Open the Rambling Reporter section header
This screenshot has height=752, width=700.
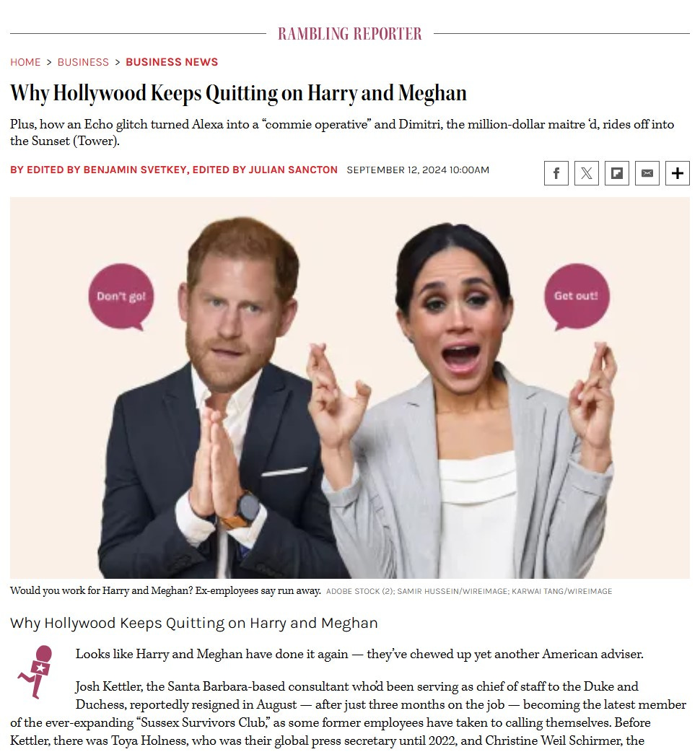pos(349,34)
